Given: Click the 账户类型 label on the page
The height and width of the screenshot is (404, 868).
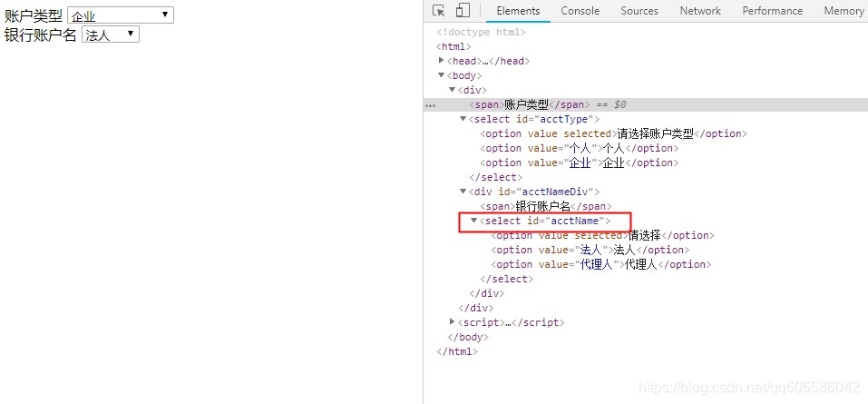Looking at the screenshot, I should pos(34,15).
